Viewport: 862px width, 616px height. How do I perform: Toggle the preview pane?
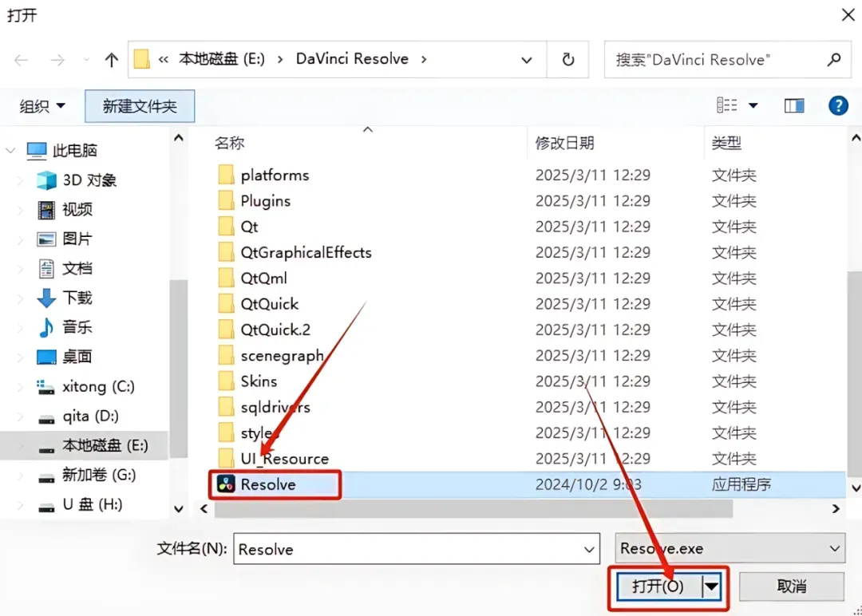[794, 105]
